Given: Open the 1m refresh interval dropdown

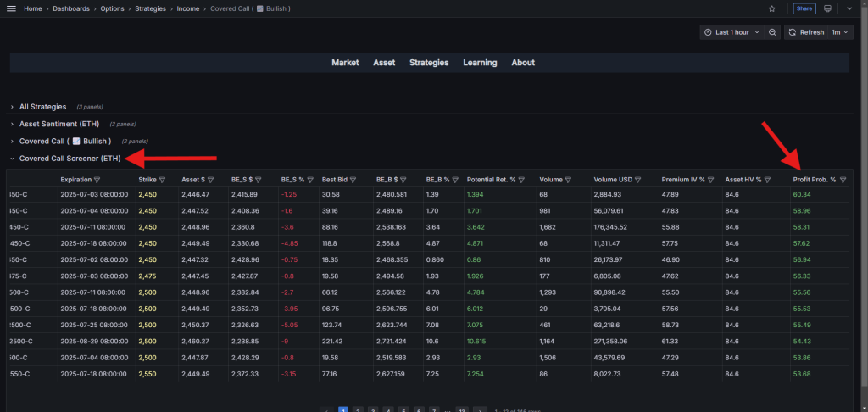Looking at the screenshot, I should click(x=839, y=32).
